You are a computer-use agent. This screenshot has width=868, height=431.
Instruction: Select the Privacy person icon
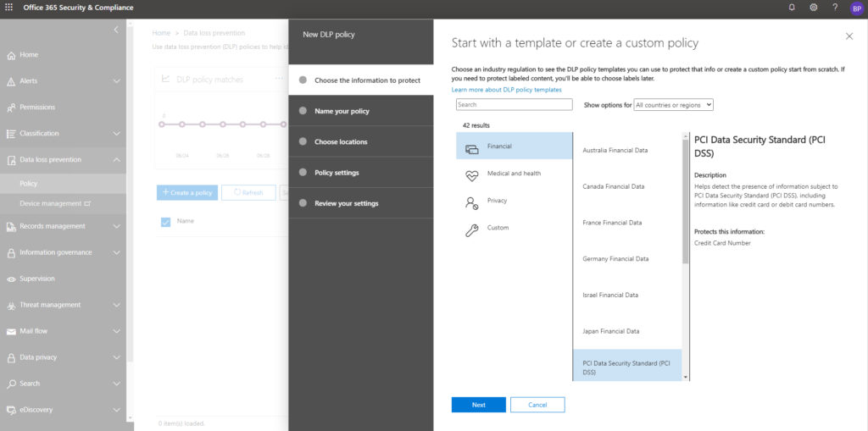tap(471, 203)
